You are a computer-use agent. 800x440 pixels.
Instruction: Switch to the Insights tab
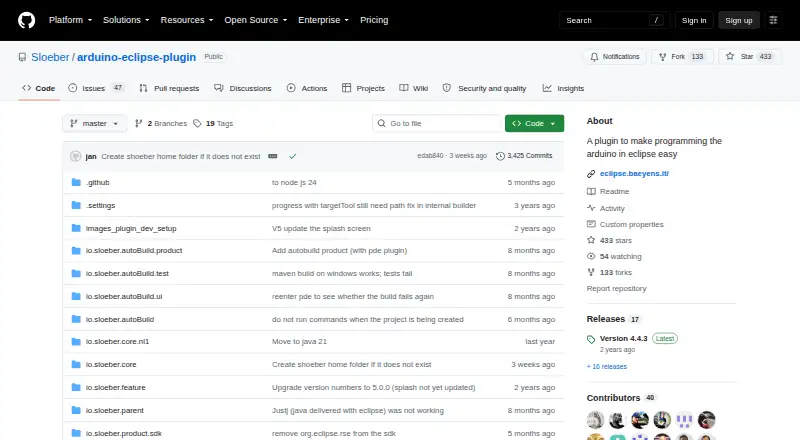click(x=563, y=88)
